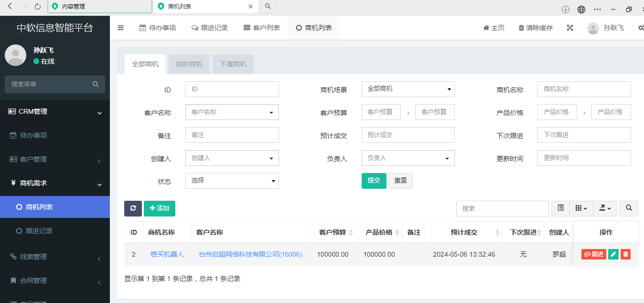
Task: Switch to the 我的商机 tab
Action: [189, 64]
